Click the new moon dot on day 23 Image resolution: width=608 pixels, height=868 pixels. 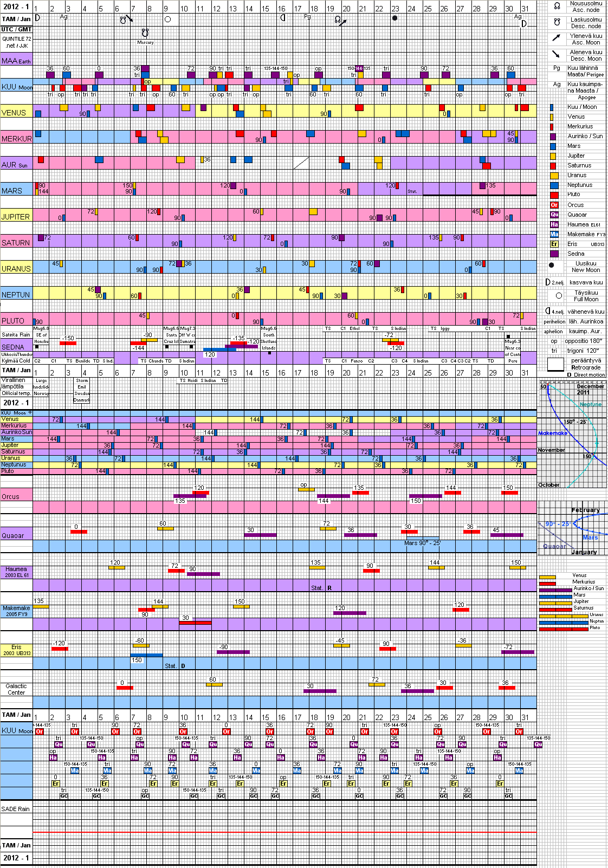(394, 18)
